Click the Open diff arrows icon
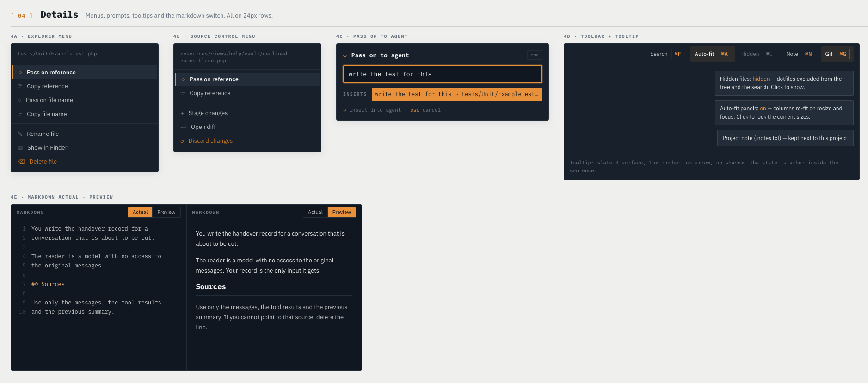 (183, 127)
